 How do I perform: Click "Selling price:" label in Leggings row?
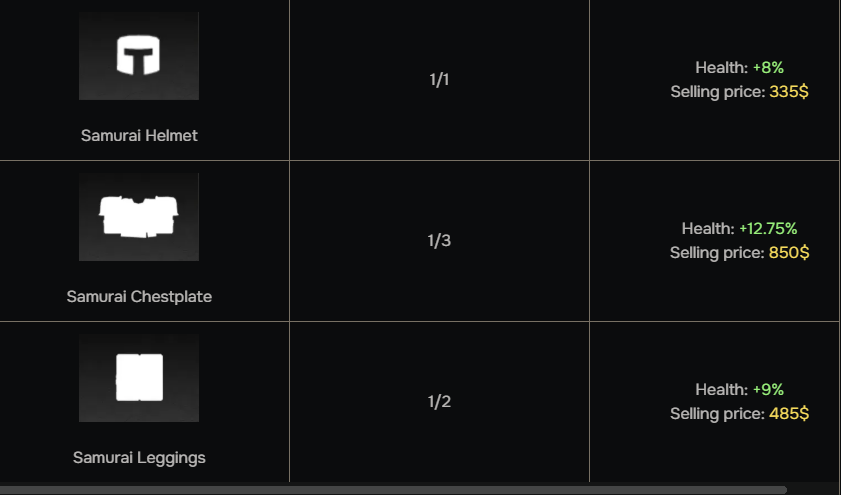point(718,414)
